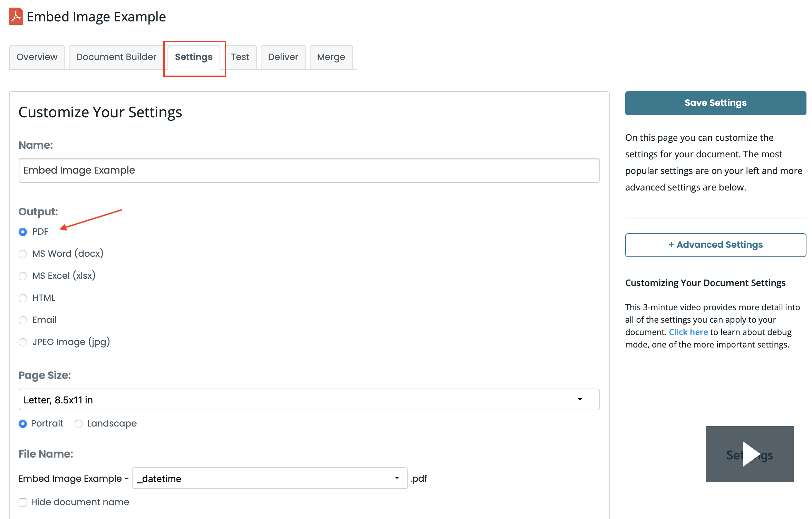This screenshot has width=812, height=519.
Task: Choose JPEG Image (jpg) output
Action: pyautogui.click(x=23, y=342)
